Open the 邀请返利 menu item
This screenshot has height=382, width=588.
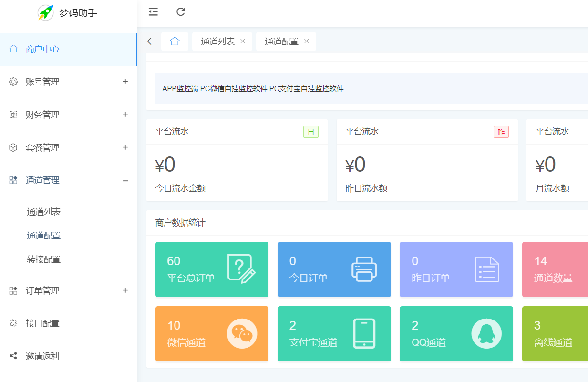coord(42,356)
